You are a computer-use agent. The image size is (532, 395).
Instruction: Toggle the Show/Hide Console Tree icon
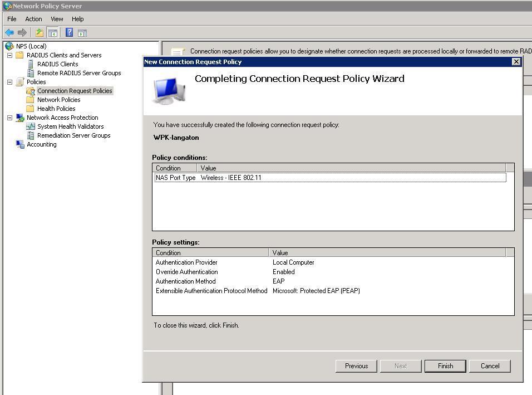[x=53, y=33]
